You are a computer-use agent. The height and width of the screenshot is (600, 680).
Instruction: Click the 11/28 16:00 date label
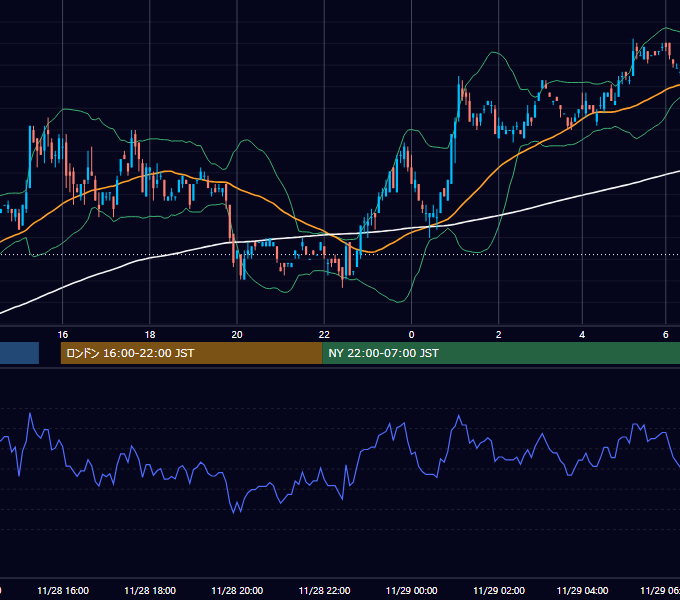[63, 590]
